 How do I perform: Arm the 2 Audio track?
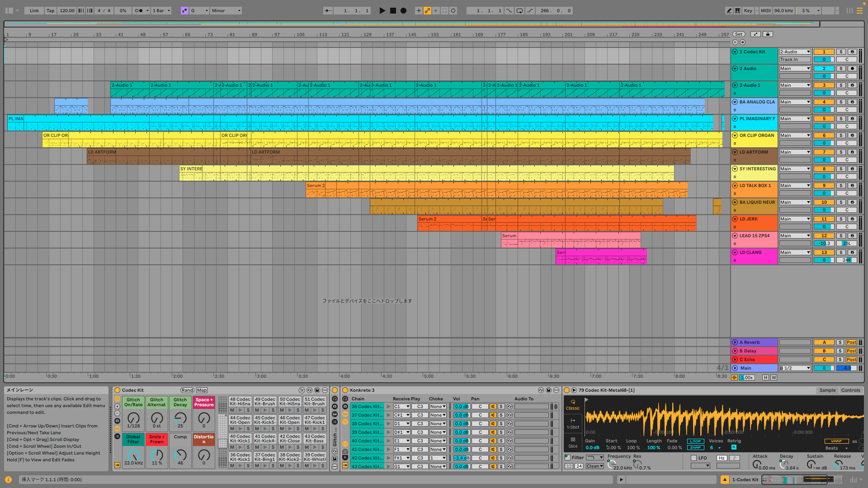(852, 68)
